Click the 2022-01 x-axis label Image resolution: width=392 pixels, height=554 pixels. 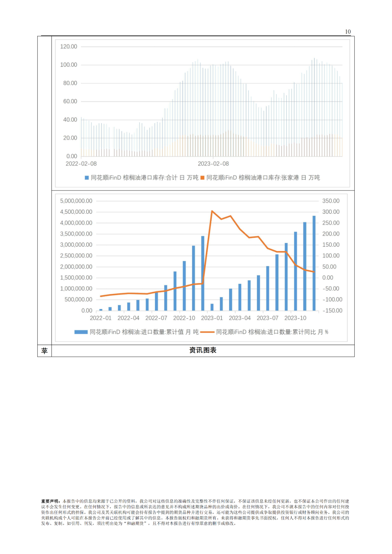[x=101, y=318]
